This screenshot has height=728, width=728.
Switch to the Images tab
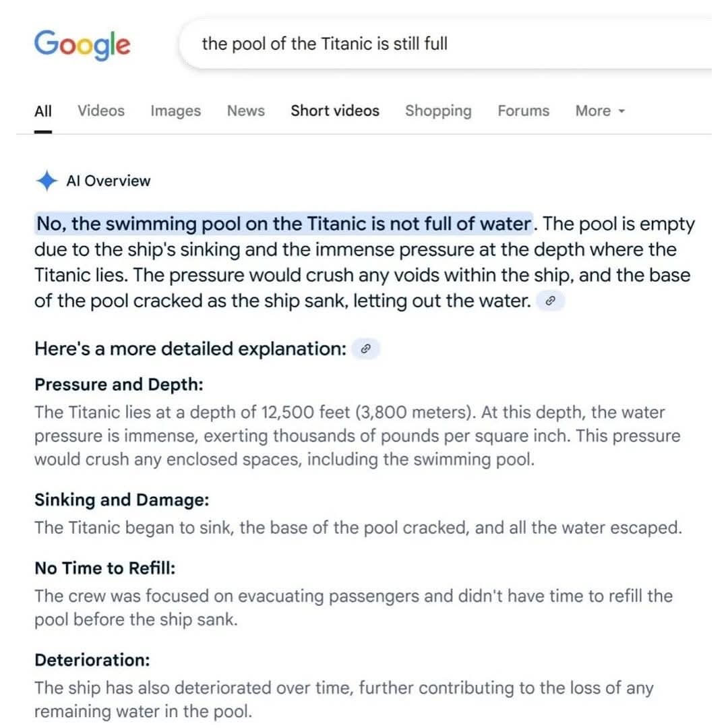point(175,111)
